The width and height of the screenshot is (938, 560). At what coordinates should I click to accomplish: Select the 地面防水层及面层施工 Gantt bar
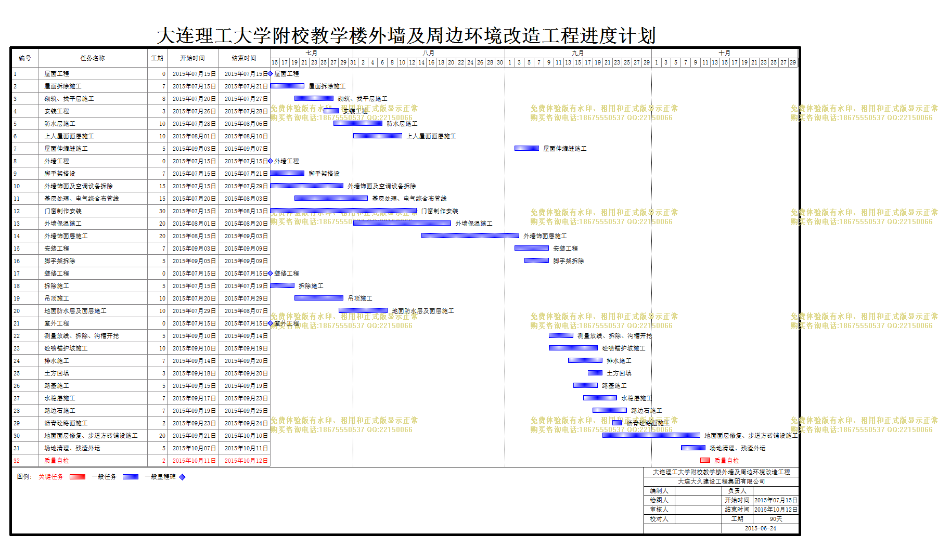tap(363, 310)
